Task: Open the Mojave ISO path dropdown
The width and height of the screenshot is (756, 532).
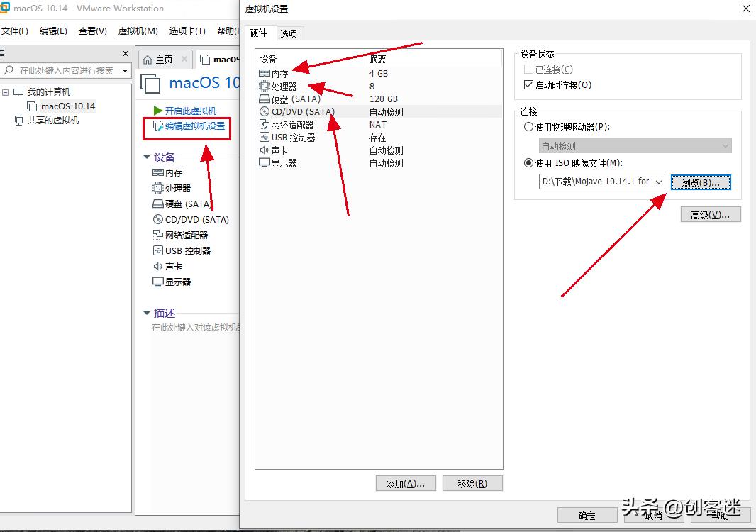Action: pos(660,182)
